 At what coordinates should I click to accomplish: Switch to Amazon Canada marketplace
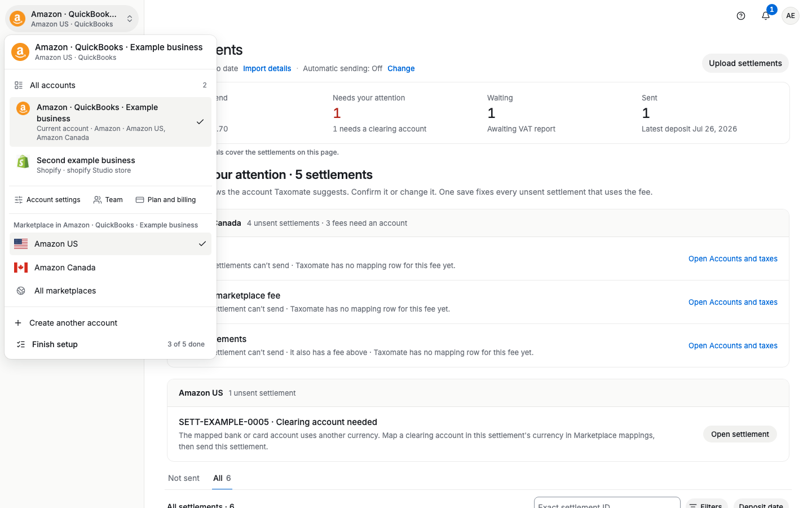pyautogui.click(x=111, y=268)
